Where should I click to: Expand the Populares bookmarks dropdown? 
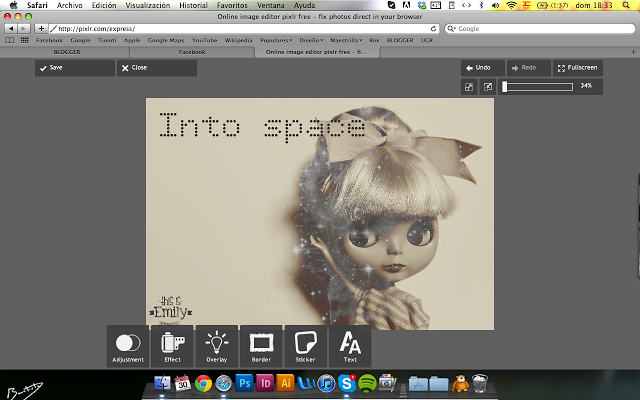(x=277, y=40)
